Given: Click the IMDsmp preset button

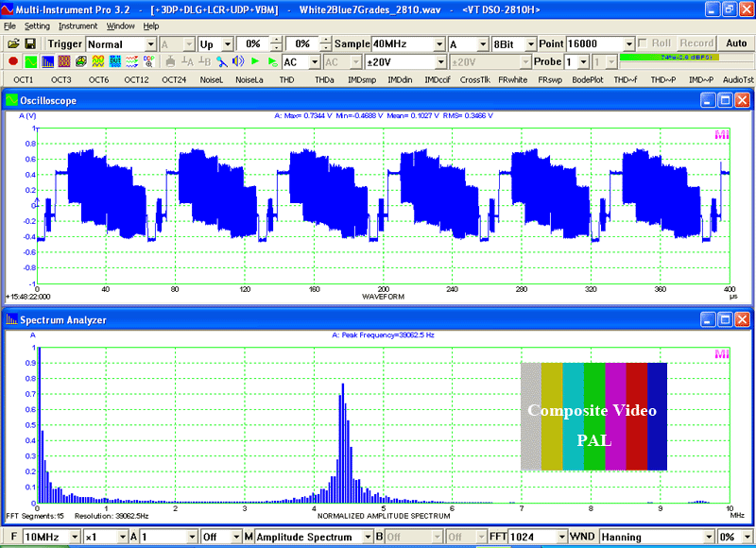Looking at the screenshot, I should (362, 79).
